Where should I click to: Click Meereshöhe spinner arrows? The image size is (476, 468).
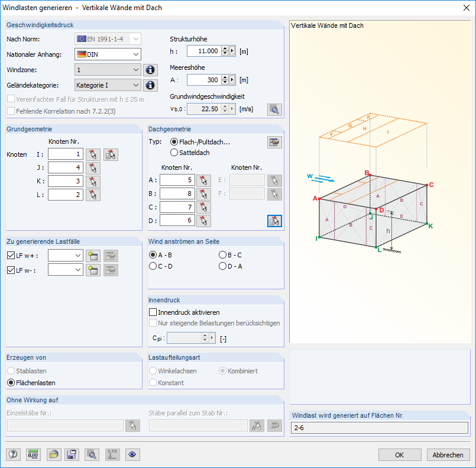[x=225, y=80]
